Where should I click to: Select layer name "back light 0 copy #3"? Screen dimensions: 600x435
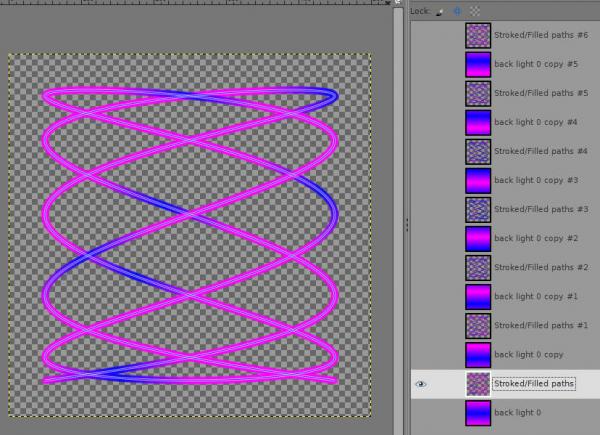click(x=536, y=181)
